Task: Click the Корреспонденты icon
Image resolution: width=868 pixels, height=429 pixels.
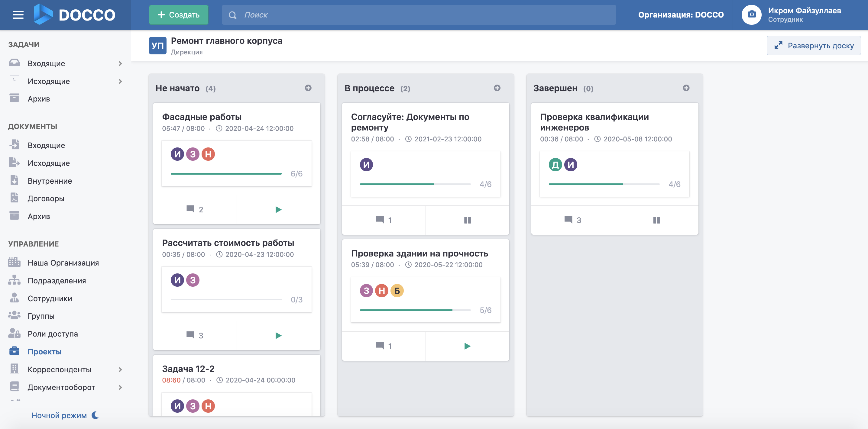Action: click(14, 369)
